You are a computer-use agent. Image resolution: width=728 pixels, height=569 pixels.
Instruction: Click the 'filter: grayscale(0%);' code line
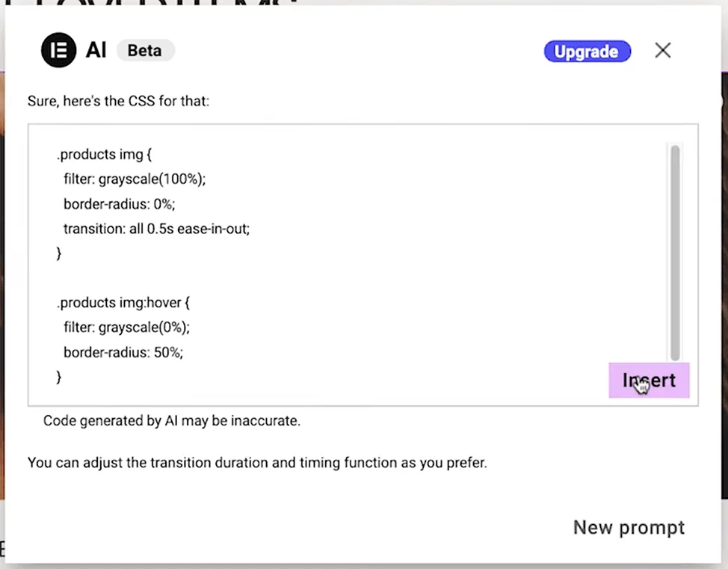(126, 327)
